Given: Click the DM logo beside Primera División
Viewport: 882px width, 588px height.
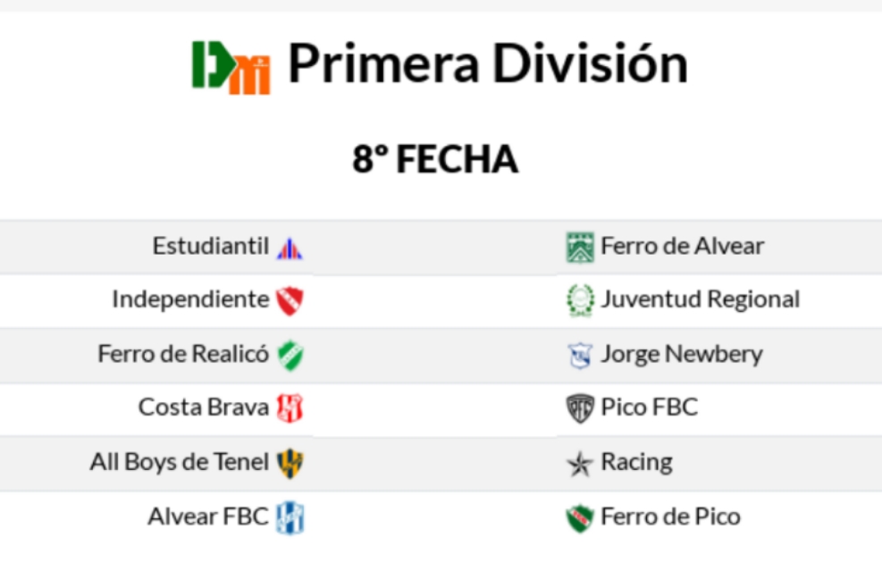Looking at the screenshot, I should (231, 66).
